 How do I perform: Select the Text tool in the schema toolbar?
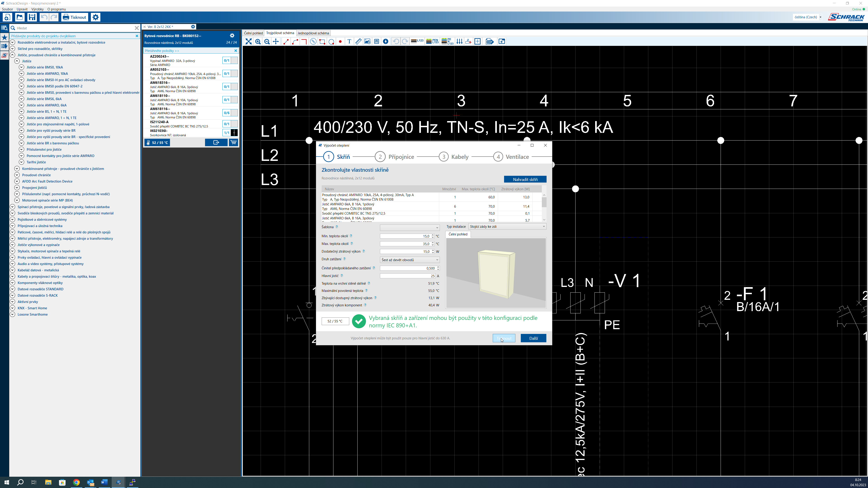pyautogui.click(x=349, y=41)
